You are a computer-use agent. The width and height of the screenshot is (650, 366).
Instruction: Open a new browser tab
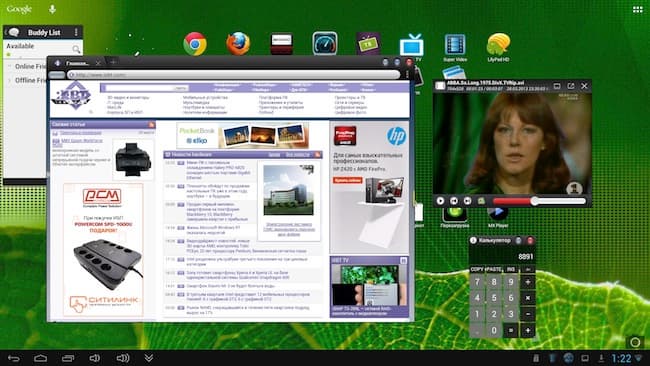113,63
